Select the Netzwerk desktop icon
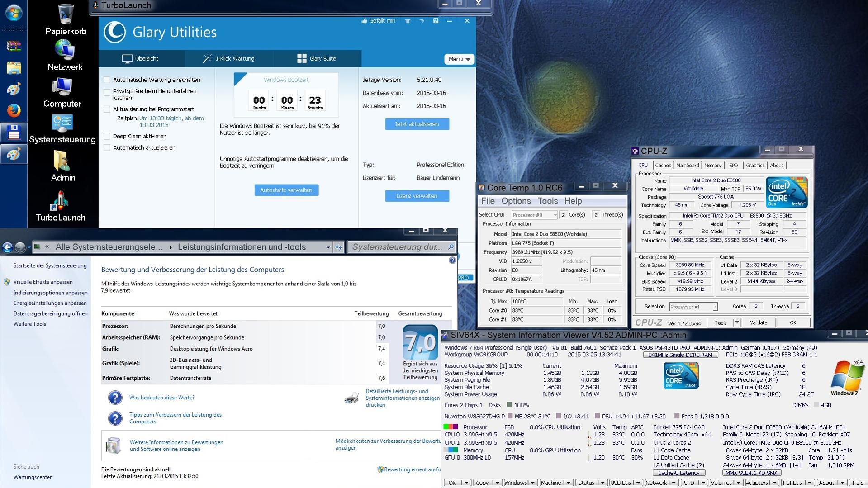The image size is (868, 488). (x=65, y=56)
